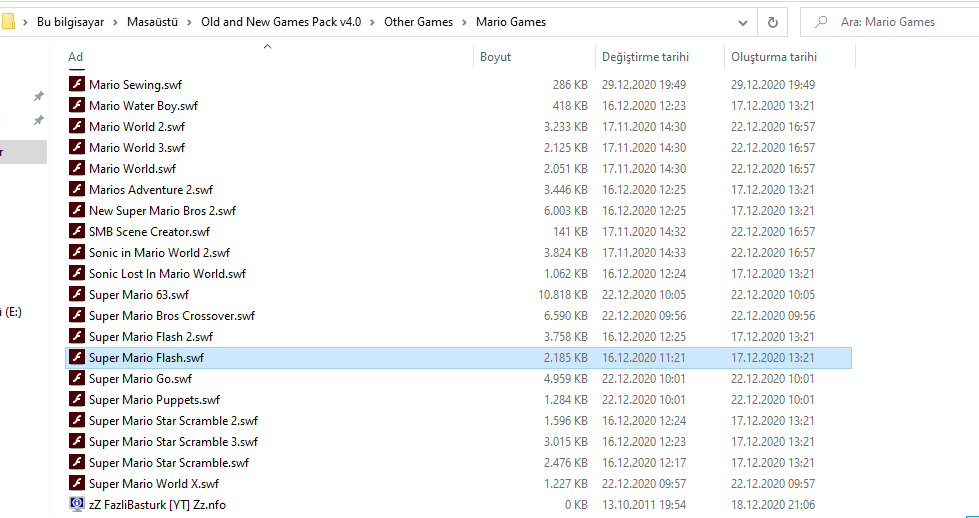Image resolution: width=979 pixels, height=518 pixels.
Task: Click the Flash icon of Super Mario Flash.swf
Action: coord(77,357)
